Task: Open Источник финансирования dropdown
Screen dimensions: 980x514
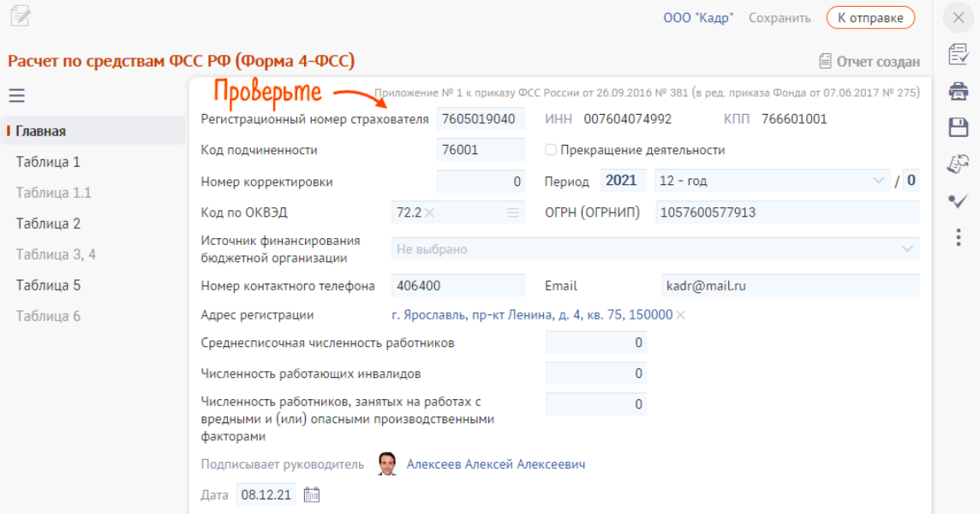Action: coord(907,249)
